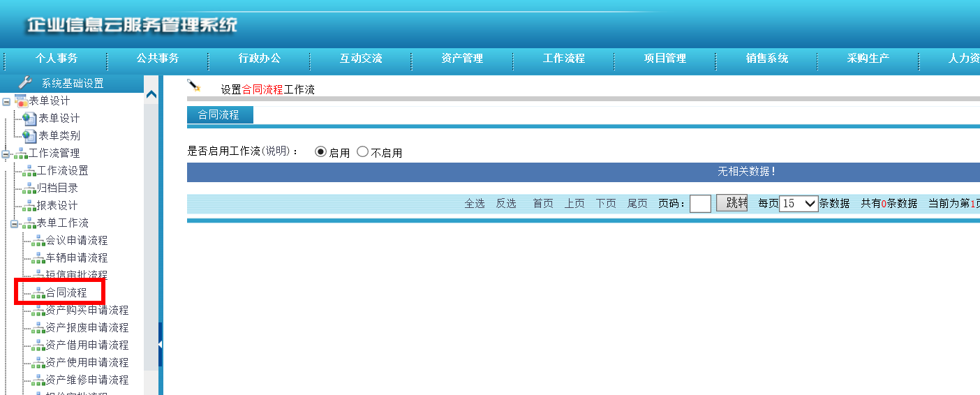Viewport: 980px width, 395px height.
Task: Click the sidebar scroll-up chevron
Action: [x=151, y=95]
